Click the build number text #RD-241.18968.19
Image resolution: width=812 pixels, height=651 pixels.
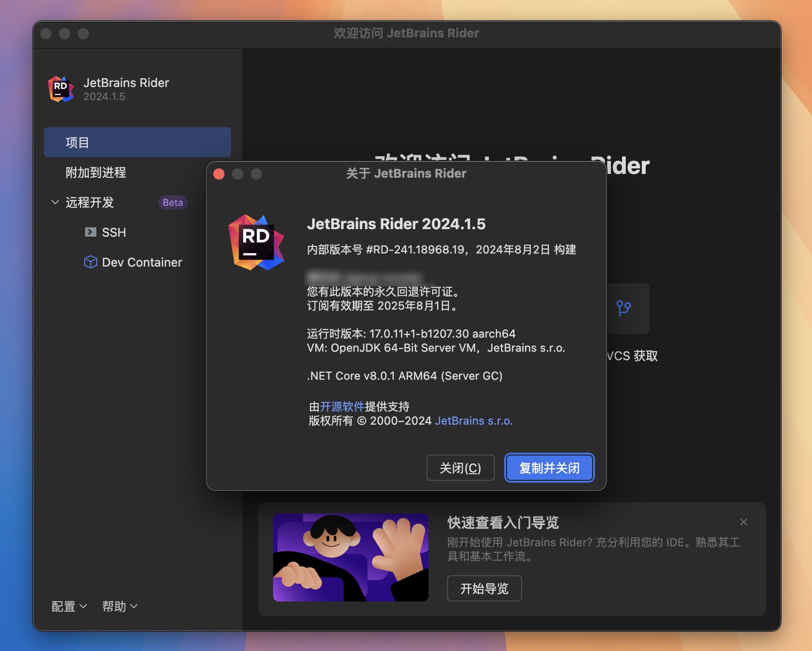pos(415,249)
